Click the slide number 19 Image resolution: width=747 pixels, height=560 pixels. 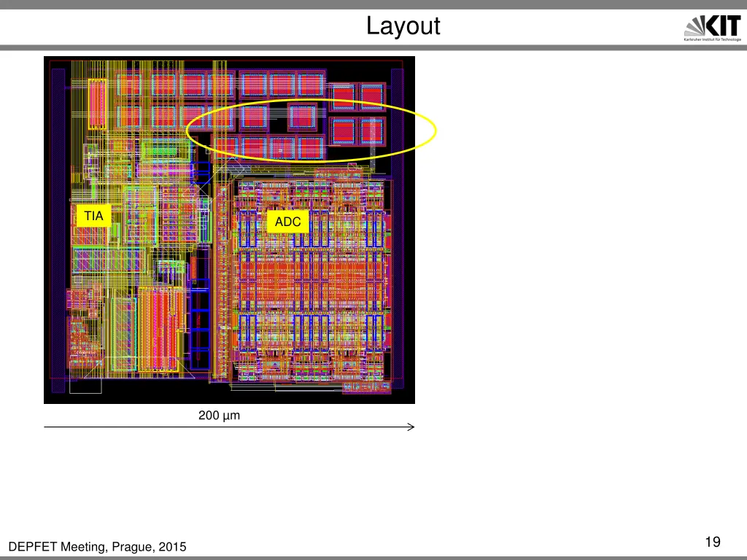(x=713, y=542)
